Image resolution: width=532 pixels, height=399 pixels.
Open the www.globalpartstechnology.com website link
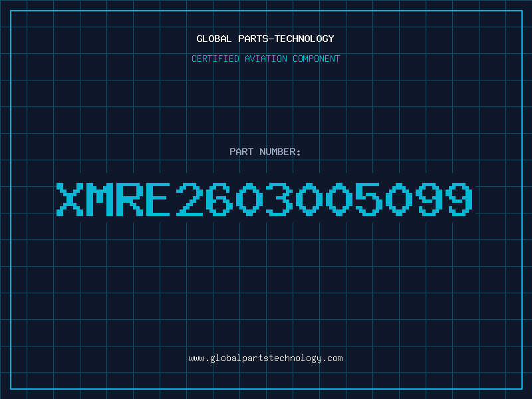(265, 358)
